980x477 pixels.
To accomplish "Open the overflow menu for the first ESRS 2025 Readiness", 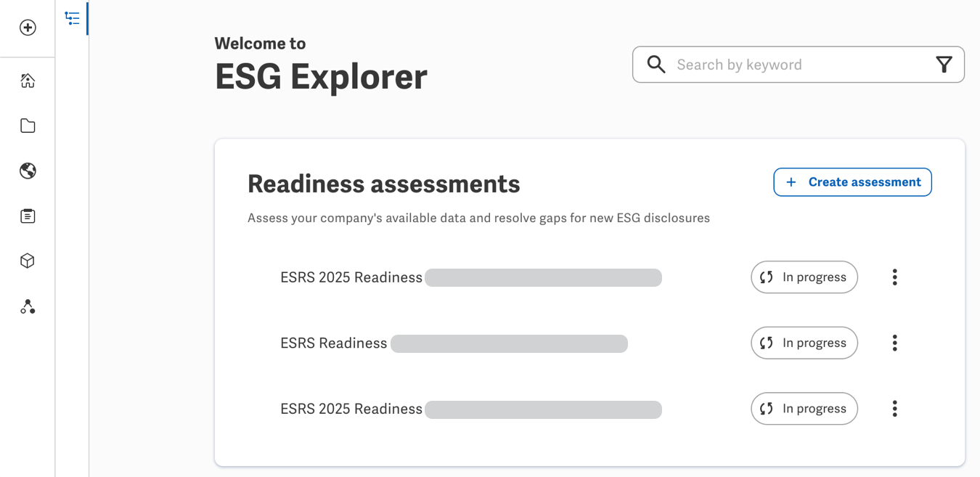I will (x=895, y=277).
